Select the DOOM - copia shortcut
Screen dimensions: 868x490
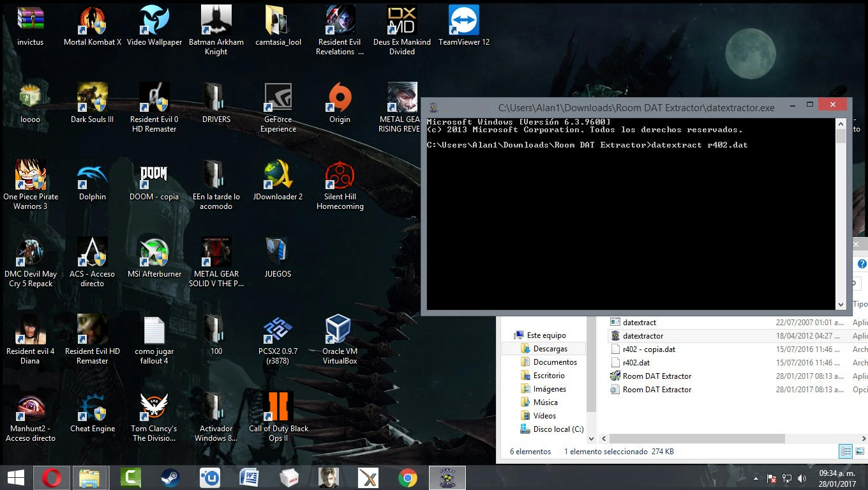click(154, 181)
